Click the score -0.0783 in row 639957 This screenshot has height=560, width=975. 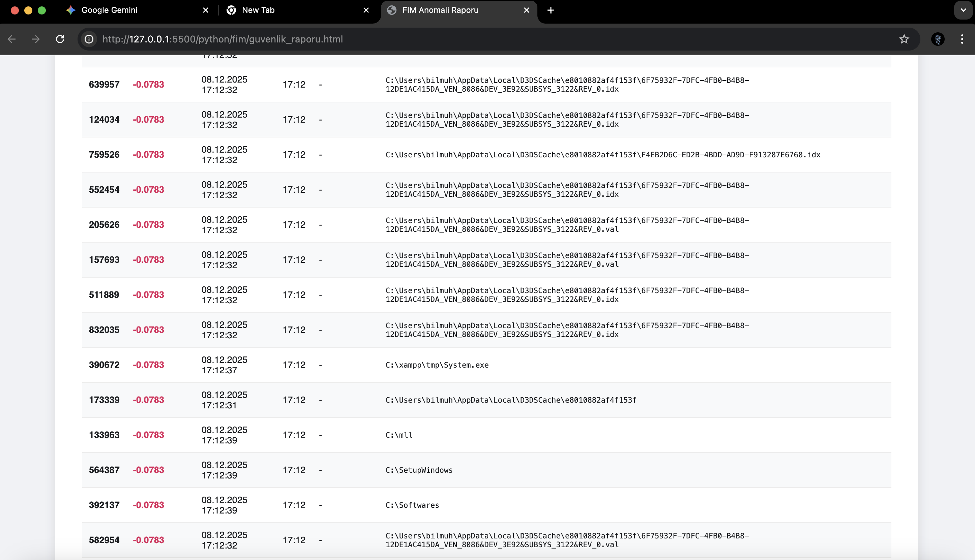pyautogui.click(x=149, y=85)
